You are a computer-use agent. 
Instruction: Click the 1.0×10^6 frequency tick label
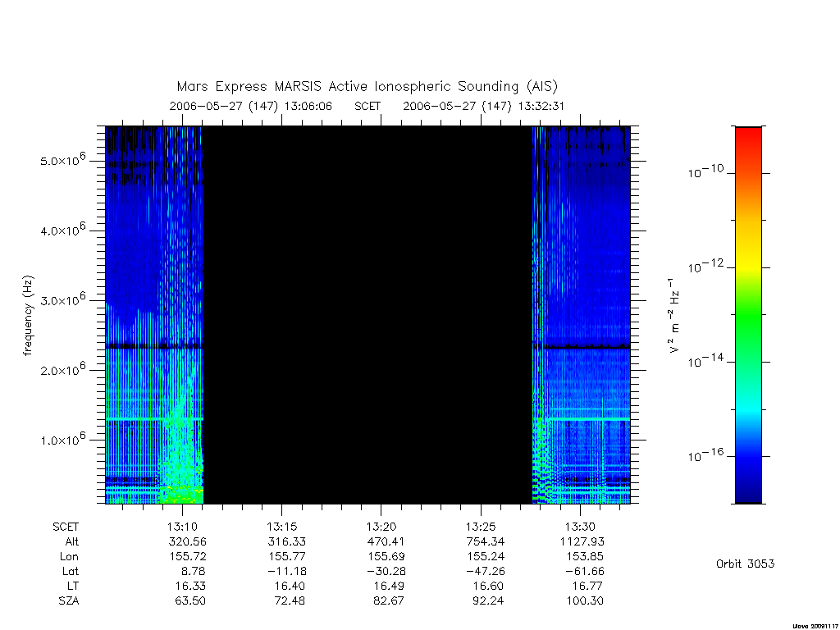click(62, 439)
